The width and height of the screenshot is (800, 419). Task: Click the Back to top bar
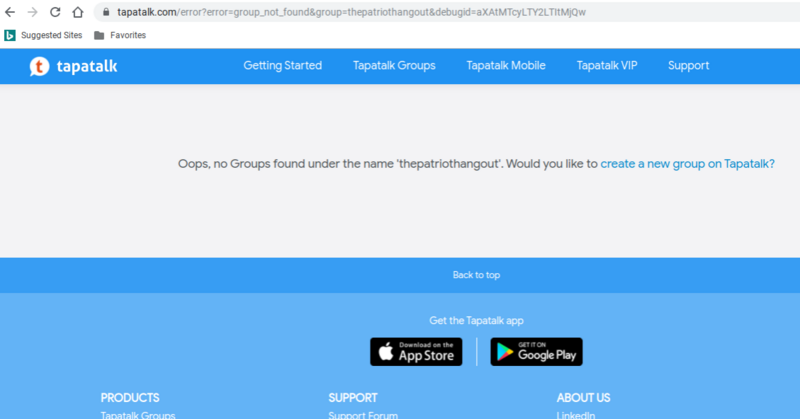click(400, 275)
